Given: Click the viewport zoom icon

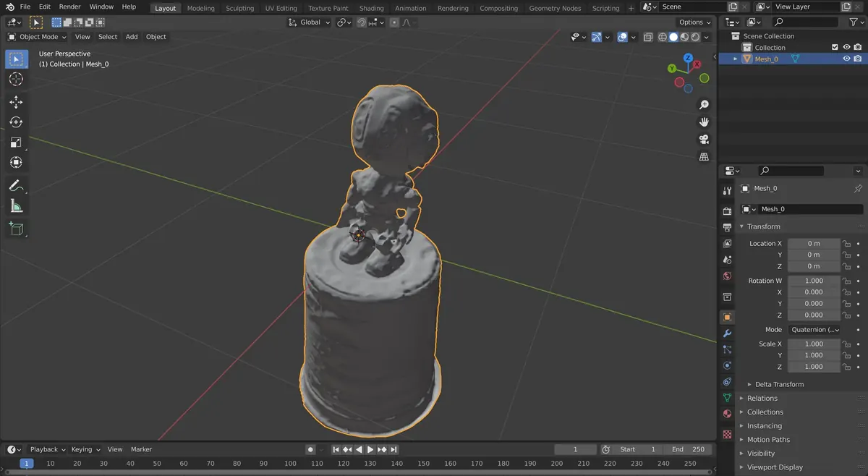Looking at the screenshot, I should (x=704, y=105).
